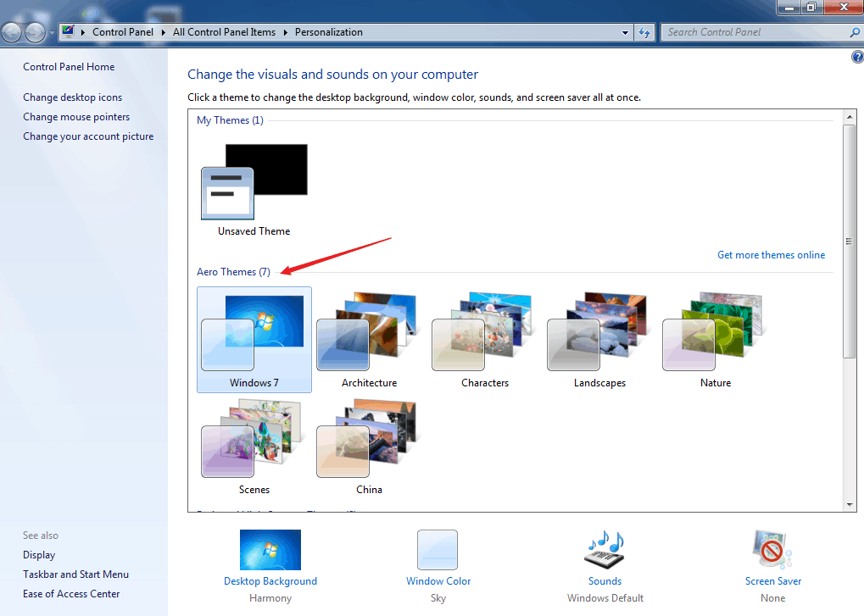864x616 pixels.
Task: Open Change mouse pointers
Action: 76,117
